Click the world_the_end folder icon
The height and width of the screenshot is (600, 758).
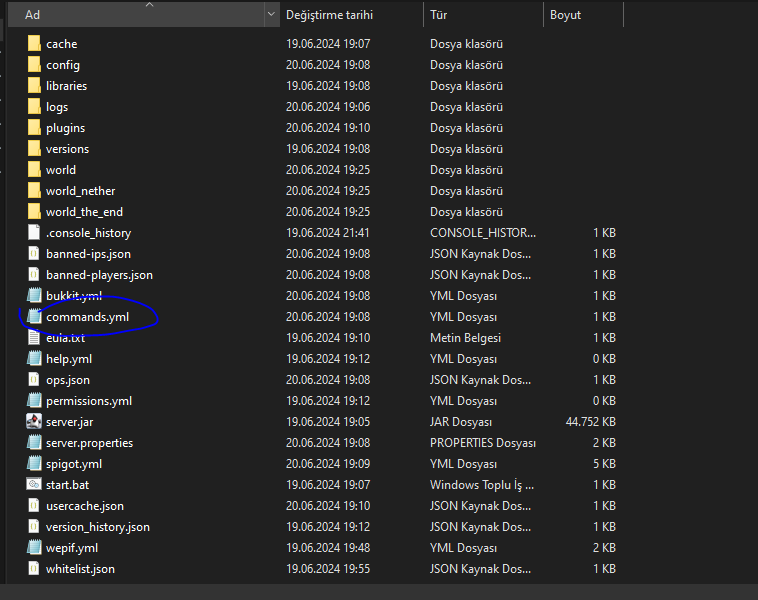tap(34, 212)
